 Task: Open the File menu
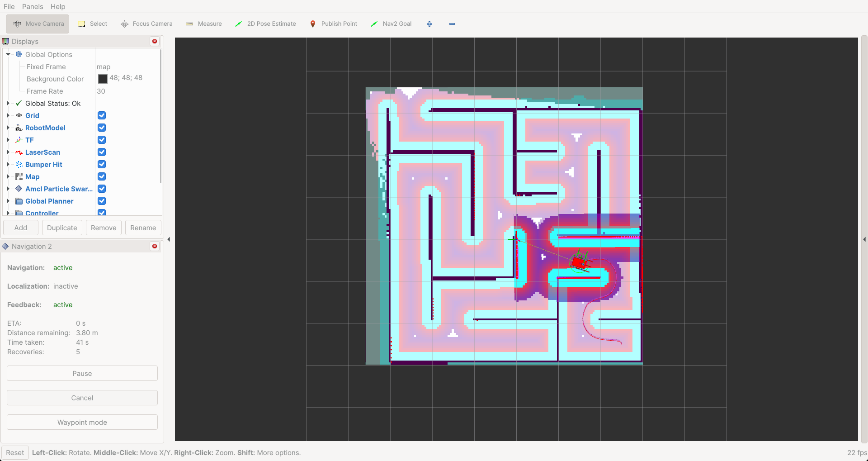(x=9, y=6)
